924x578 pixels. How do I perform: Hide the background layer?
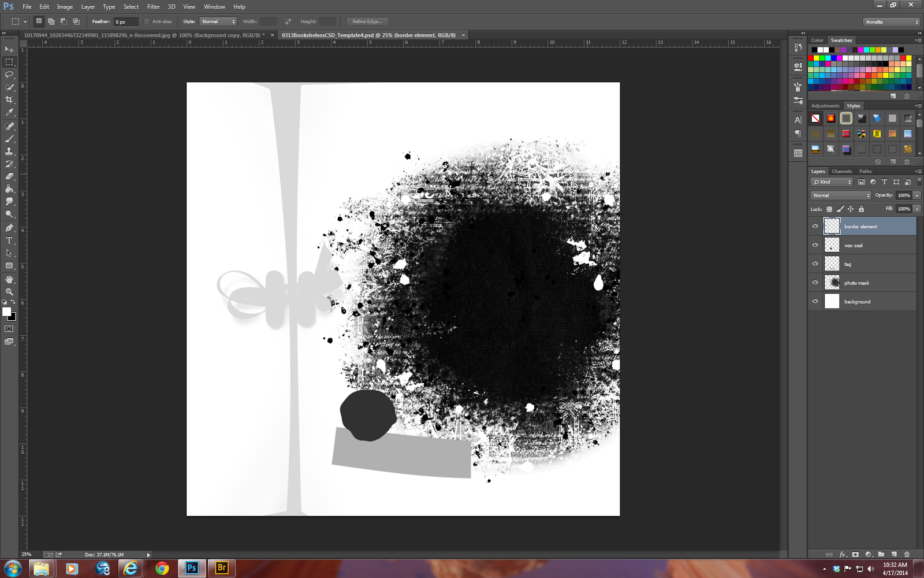(815, 301)
